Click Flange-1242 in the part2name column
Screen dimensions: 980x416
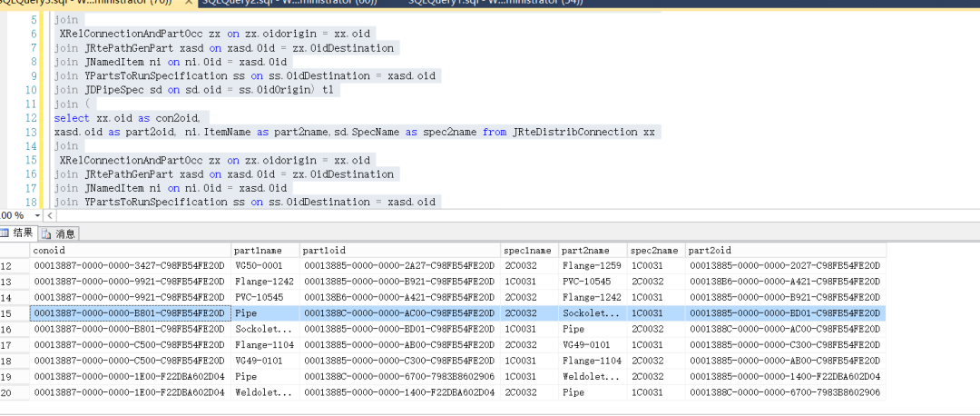coord(593,297)
